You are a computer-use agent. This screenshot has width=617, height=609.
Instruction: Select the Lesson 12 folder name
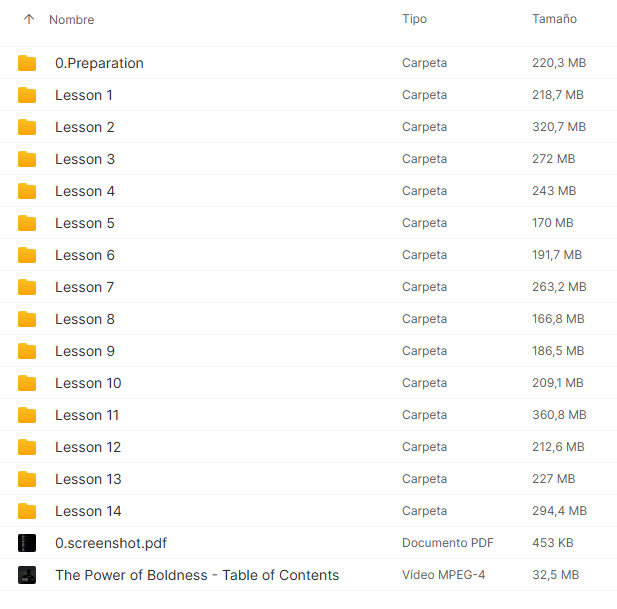coord(88,447)
